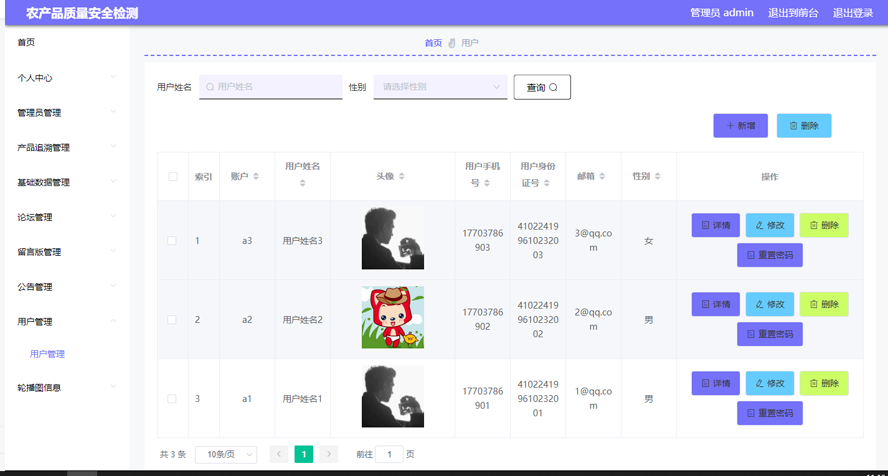Expand 轮播图信息 sidebar menu
Image resolution: width=888 pixels, height=476 pixels.
(x=67, y=388)
